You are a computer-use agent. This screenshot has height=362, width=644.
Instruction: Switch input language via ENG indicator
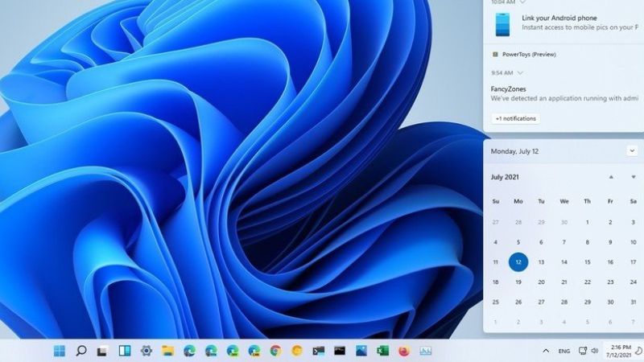coord(564,351)
